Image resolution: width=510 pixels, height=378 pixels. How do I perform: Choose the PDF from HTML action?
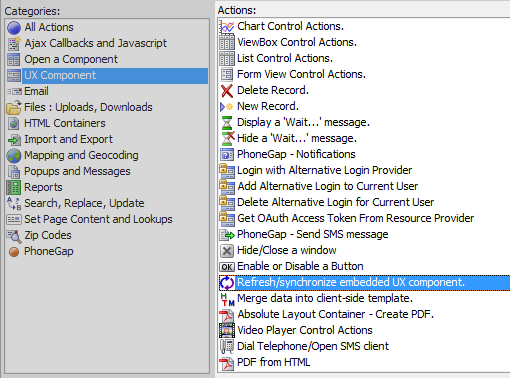(273, 362)
